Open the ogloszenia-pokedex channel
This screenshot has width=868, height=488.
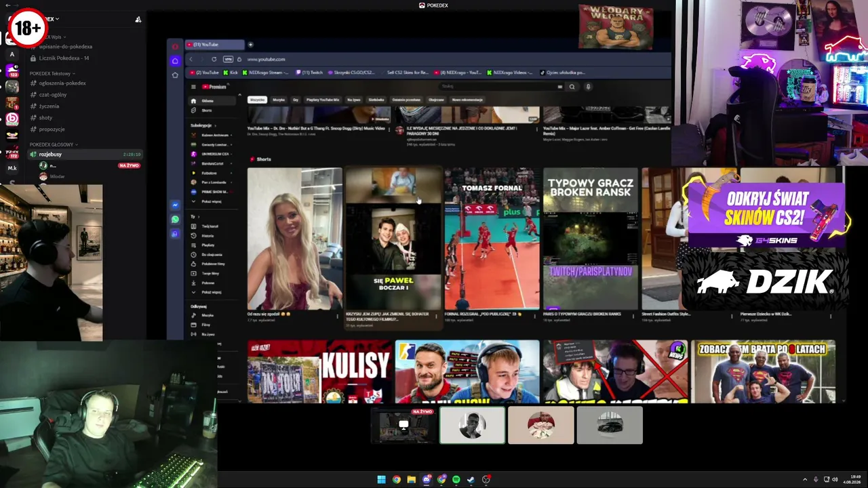pos(62,83)
